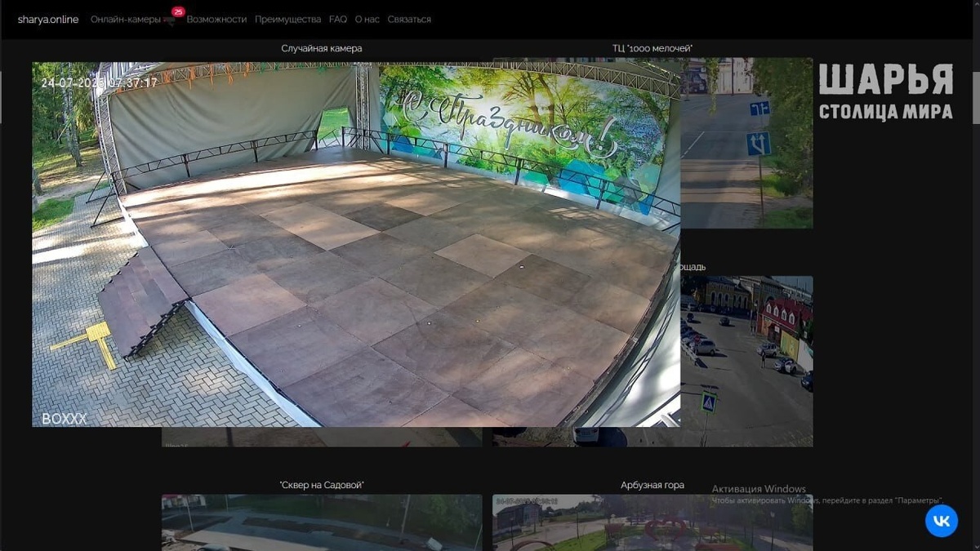Open the FAQ menu item
This screenshot has width=980, height=551.
coord(338,19)
